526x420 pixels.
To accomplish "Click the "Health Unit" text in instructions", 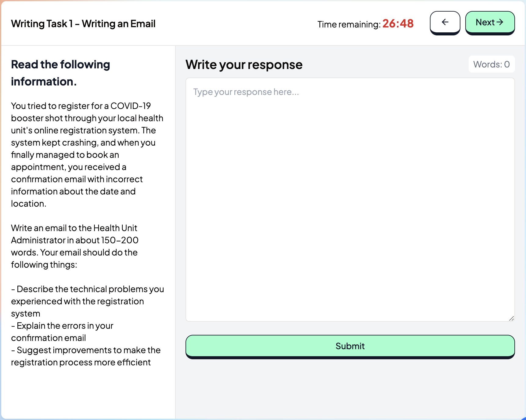I will (x=115, y=228).
